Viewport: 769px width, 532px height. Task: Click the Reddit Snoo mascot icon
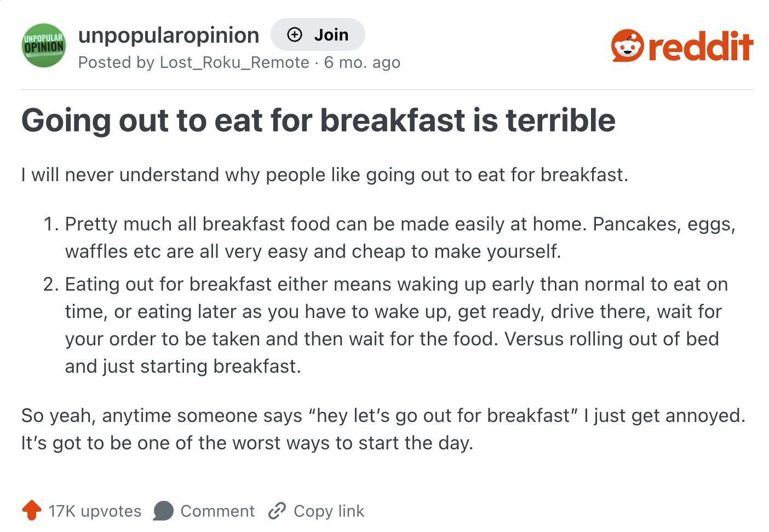pos(627,46)
